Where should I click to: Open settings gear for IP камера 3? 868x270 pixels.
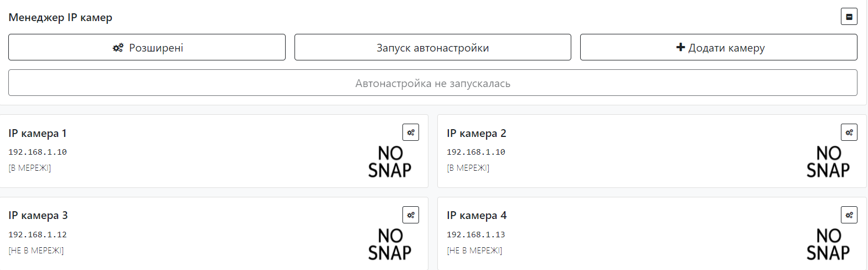pyautogui.click(x=411, y=215)
